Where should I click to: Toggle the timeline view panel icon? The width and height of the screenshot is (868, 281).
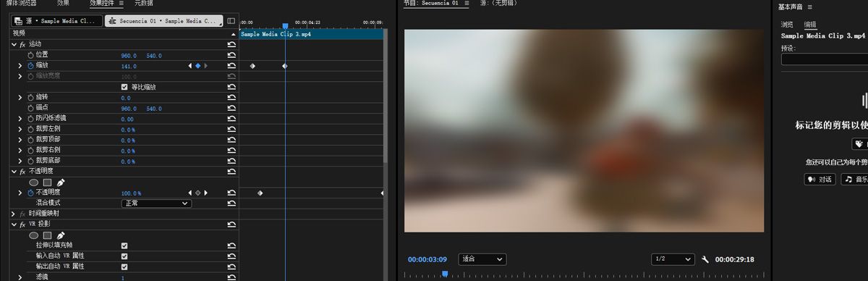(231, 21)
